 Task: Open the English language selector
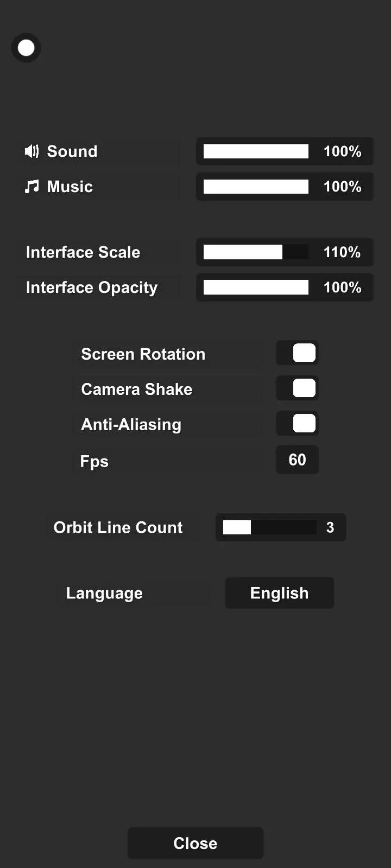279,593
